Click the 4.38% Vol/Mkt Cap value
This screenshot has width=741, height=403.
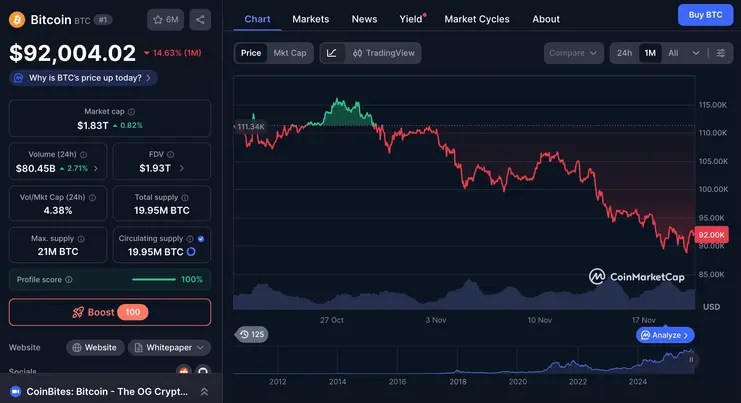click(58, 211)
